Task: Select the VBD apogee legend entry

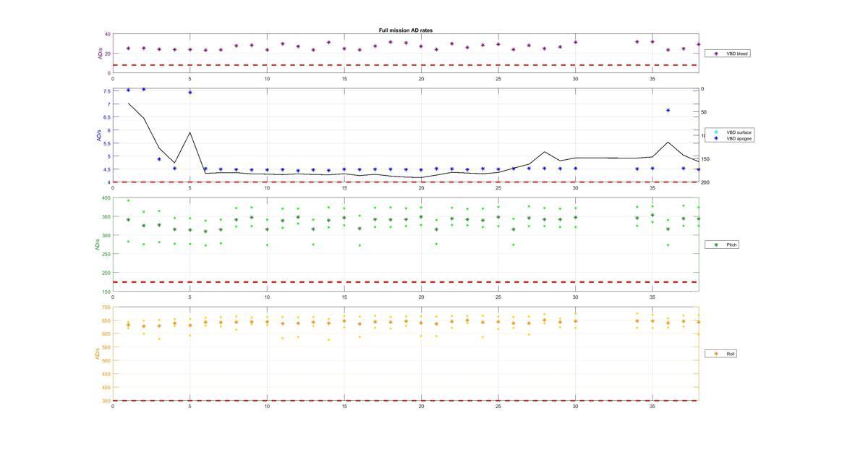Action: pos(730,138)
